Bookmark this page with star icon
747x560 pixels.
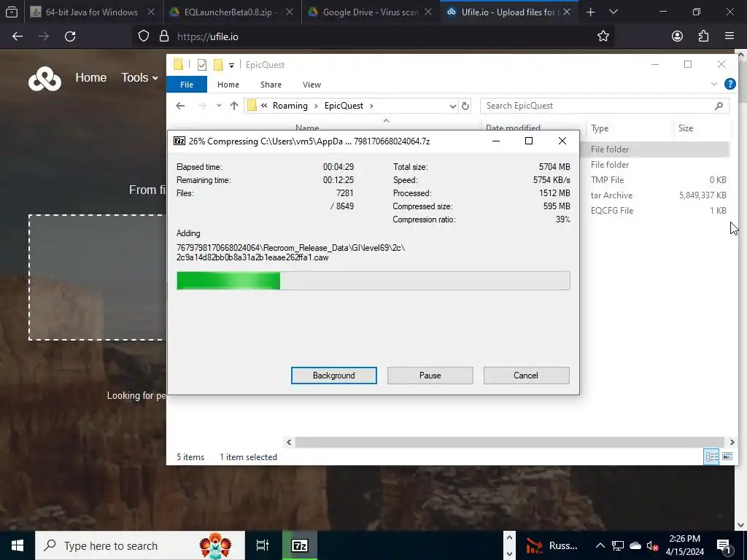tap(603, 36)
